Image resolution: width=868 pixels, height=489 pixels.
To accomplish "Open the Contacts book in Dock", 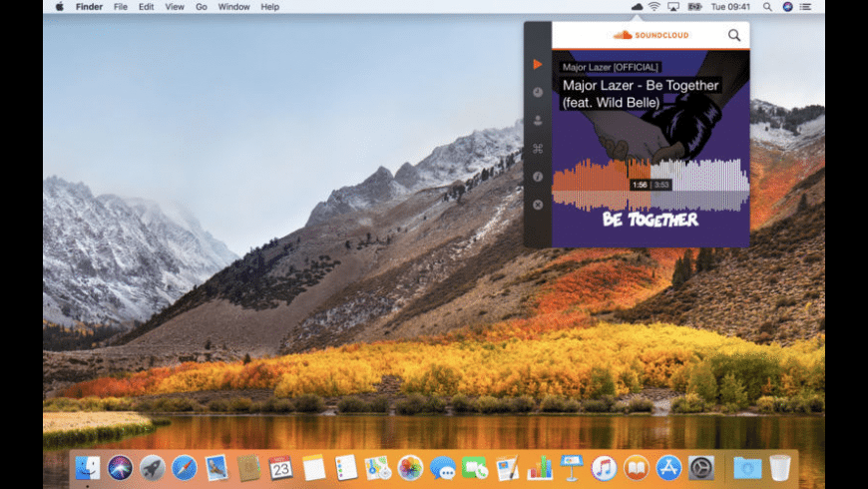I will point(248,468).
